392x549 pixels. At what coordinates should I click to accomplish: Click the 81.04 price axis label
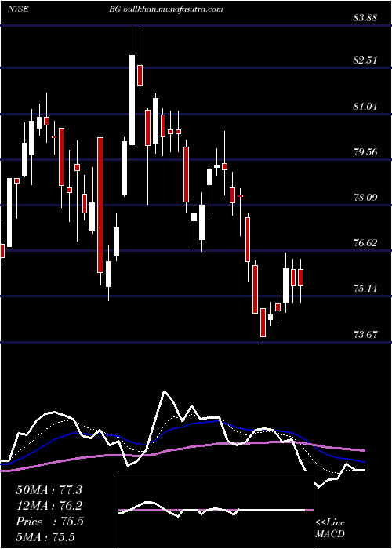tap(365, 106)
